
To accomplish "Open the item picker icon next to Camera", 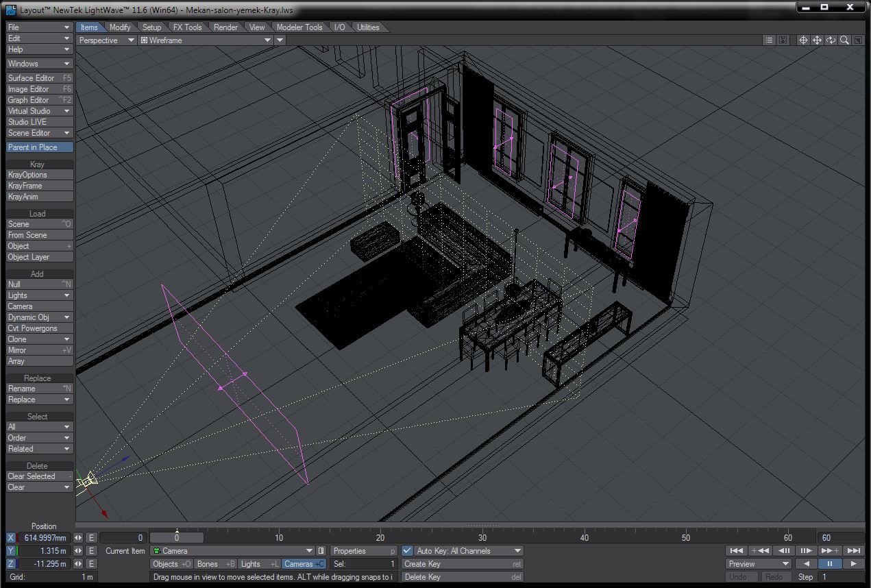I will click(x=321, y=551).
